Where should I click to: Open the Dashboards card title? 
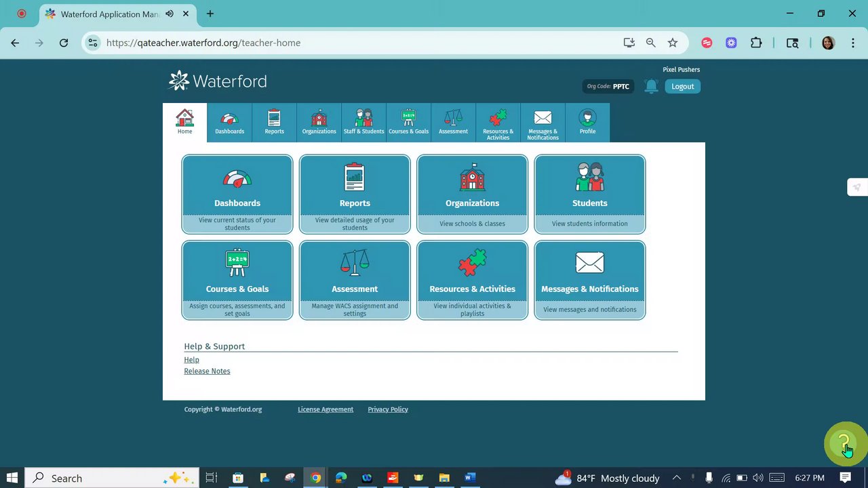point(237,203)
